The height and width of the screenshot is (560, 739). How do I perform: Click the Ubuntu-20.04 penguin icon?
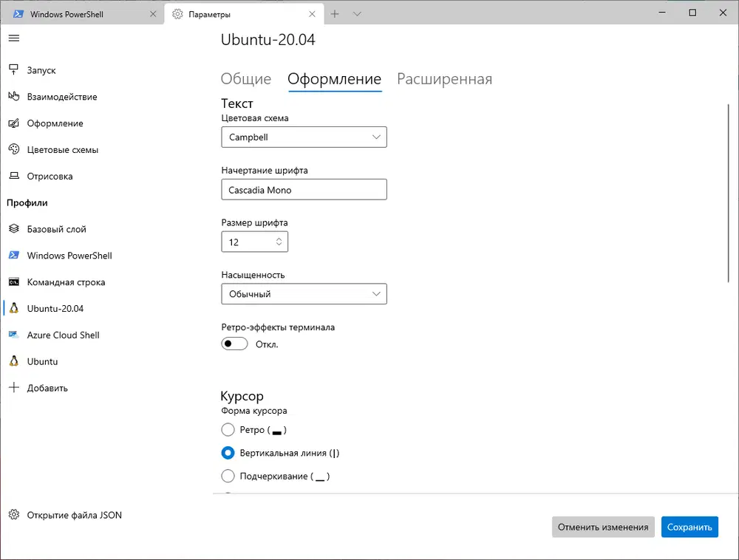[13, 308]
